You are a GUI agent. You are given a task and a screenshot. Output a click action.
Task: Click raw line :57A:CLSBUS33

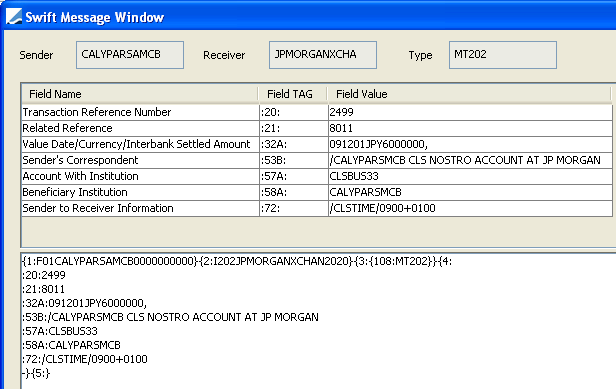pos(60,331)
